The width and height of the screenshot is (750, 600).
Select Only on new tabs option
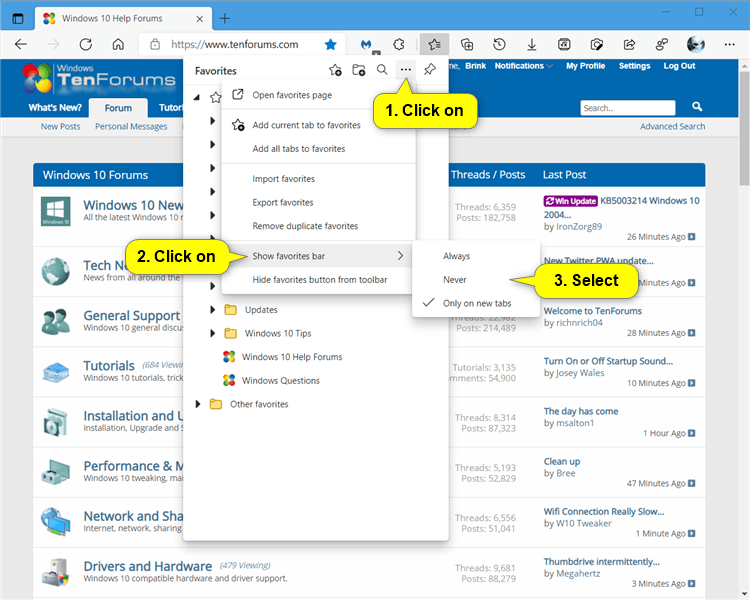click(476, 303)
